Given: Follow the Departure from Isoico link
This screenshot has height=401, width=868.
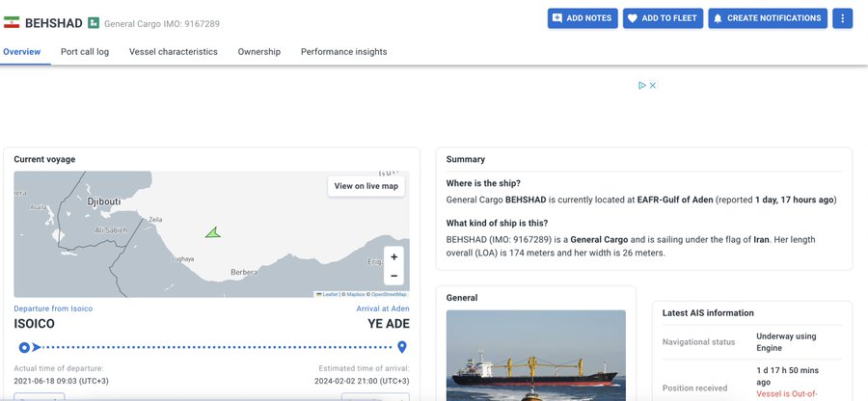Looking at the screenshot, I should 53,308.
